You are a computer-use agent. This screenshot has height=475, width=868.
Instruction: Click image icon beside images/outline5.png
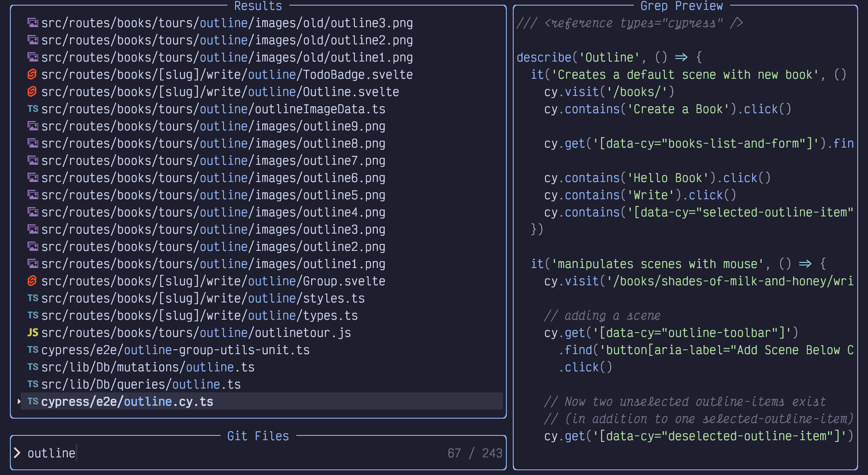pyautogui.click(x=33, y=195)
